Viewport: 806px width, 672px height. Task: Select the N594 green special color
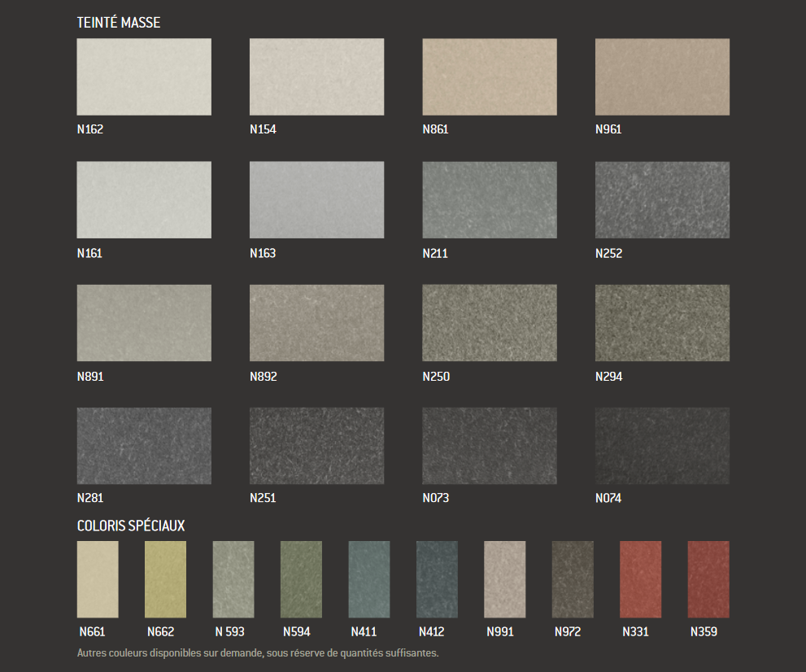pos(301,579)
